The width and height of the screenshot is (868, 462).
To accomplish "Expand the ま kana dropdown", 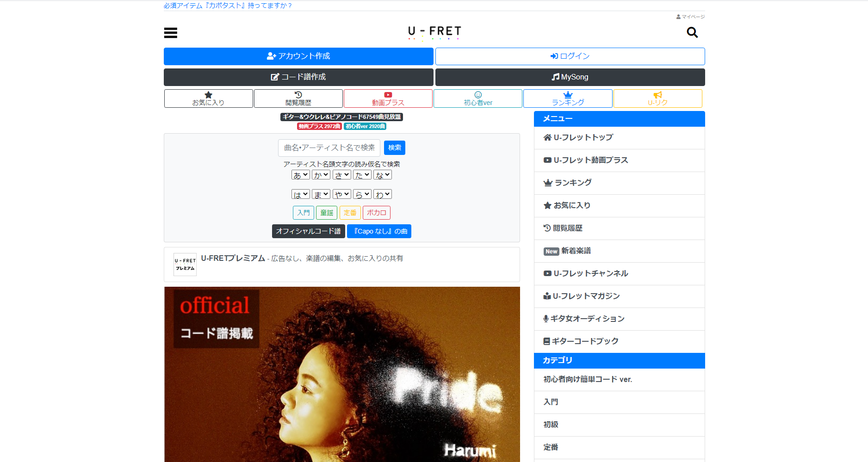I will tap(321, 194).
